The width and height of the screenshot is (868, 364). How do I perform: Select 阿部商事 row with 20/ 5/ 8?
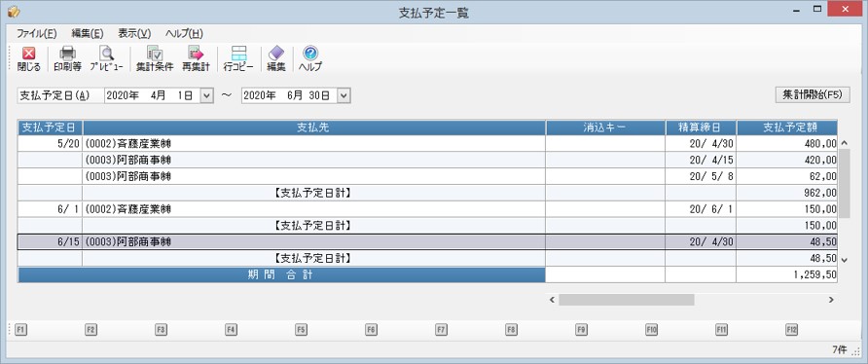click(427, 177)
